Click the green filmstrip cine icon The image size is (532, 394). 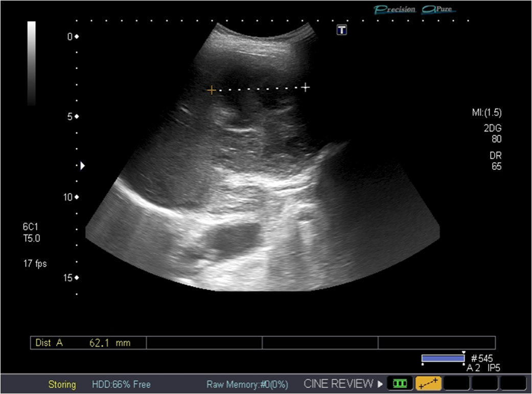400,383
